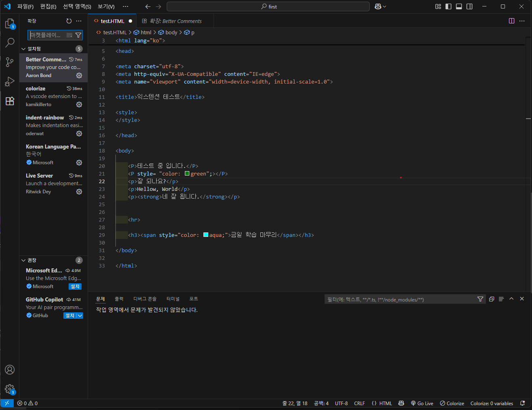Switch to the 터미널 panel tab
532x410 pixels.
173,299
